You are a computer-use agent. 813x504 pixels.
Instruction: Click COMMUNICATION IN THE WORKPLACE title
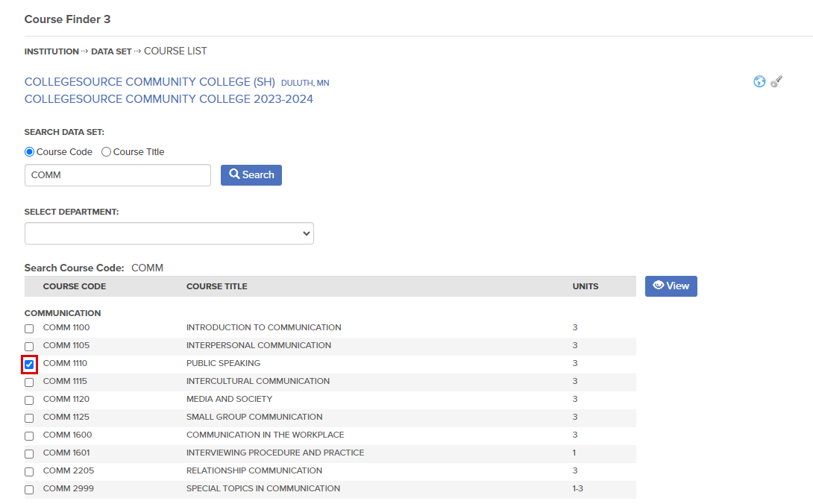266,435
